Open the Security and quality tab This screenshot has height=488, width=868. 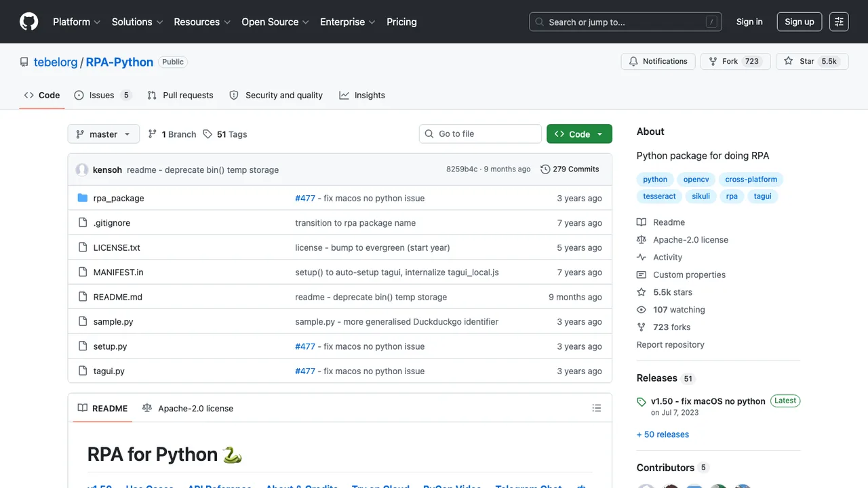pyautogui.click(x=276, y=95)
